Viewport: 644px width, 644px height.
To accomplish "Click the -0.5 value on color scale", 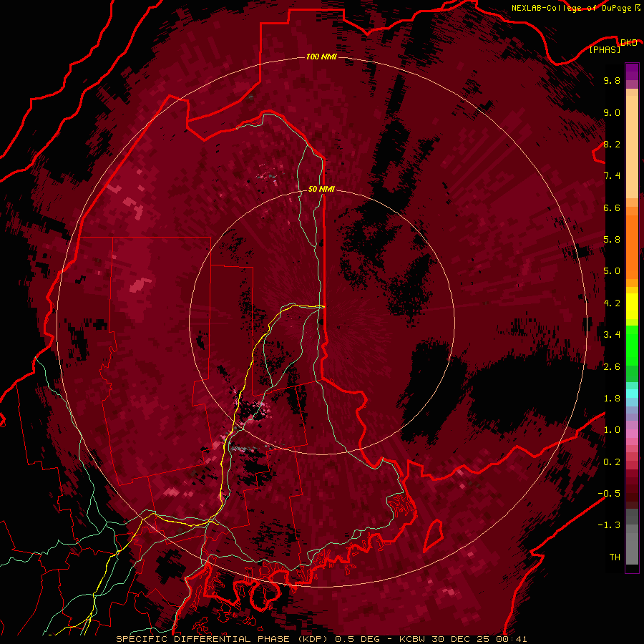I will [609, 494].
